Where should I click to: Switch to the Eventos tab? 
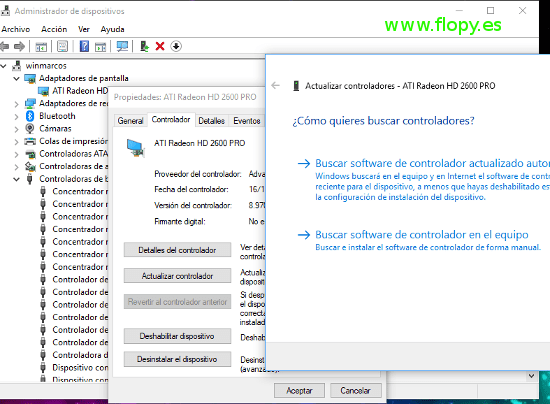(x=247, y=121)
